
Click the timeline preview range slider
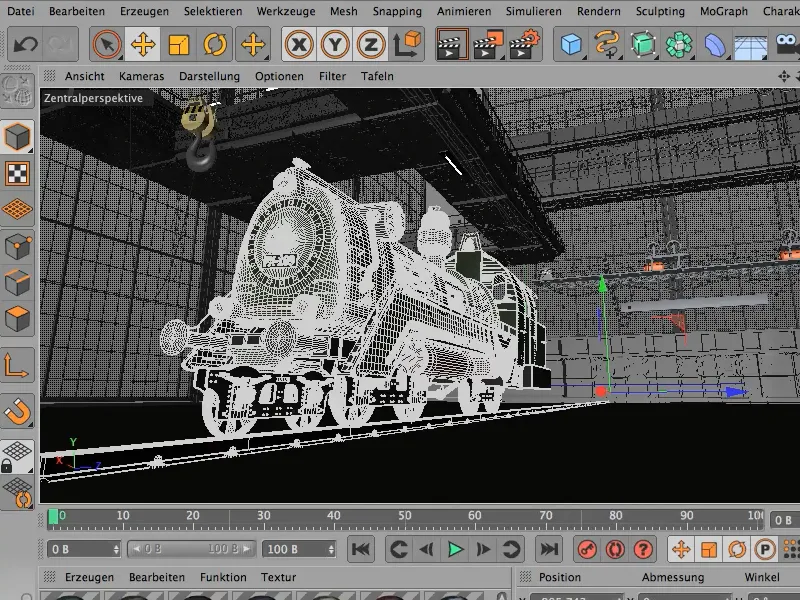click(191, 549)
